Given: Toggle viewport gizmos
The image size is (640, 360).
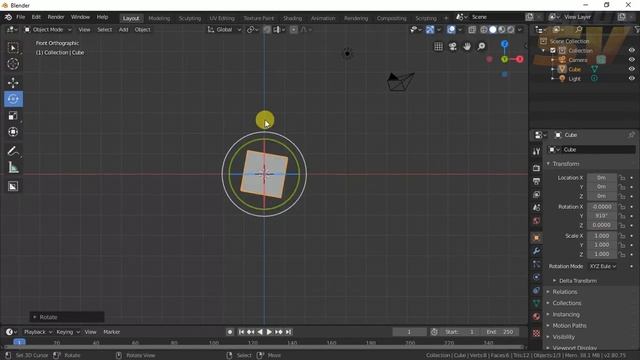Looking at the screenshot, I should pos(430,30).
